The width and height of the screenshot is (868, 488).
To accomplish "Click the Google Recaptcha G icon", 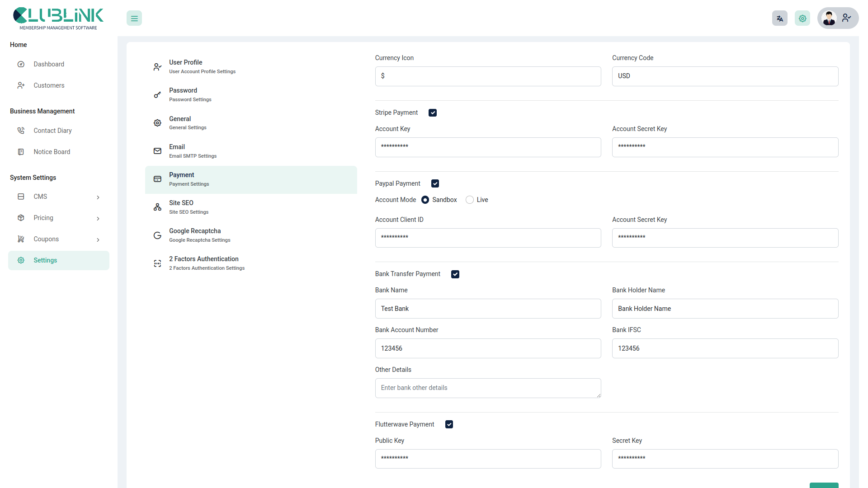I will (x=157, y=235).
